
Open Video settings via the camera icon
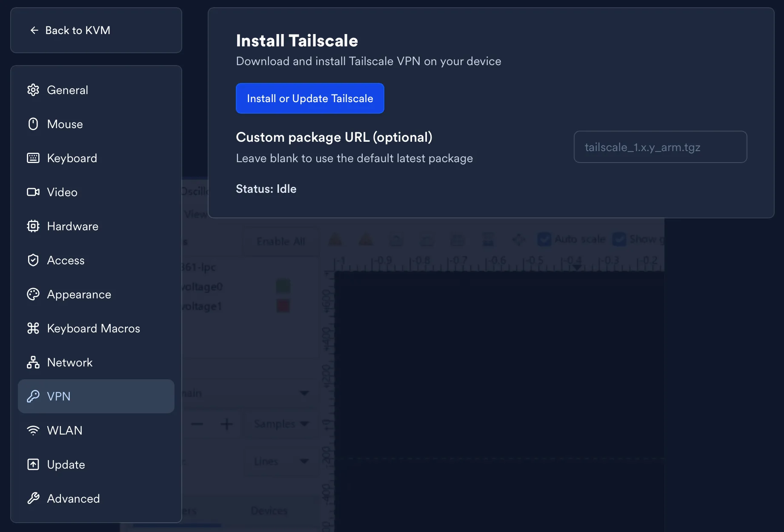[33, 192]
